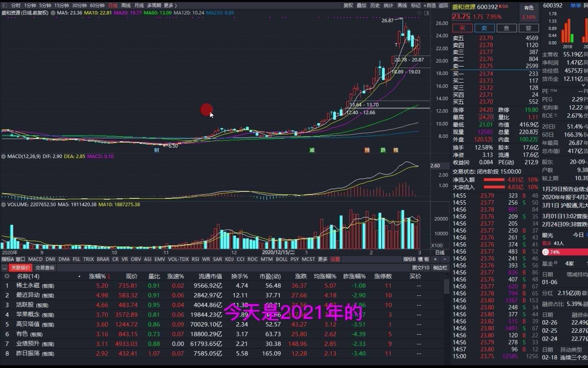Select the 周线 weekly chart period

click(126, 5)
